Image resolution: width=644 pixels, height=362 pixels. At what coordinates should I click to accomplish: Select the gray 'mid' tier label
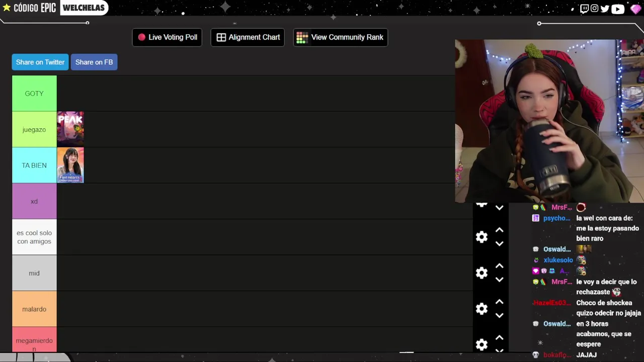pos(34,273)
